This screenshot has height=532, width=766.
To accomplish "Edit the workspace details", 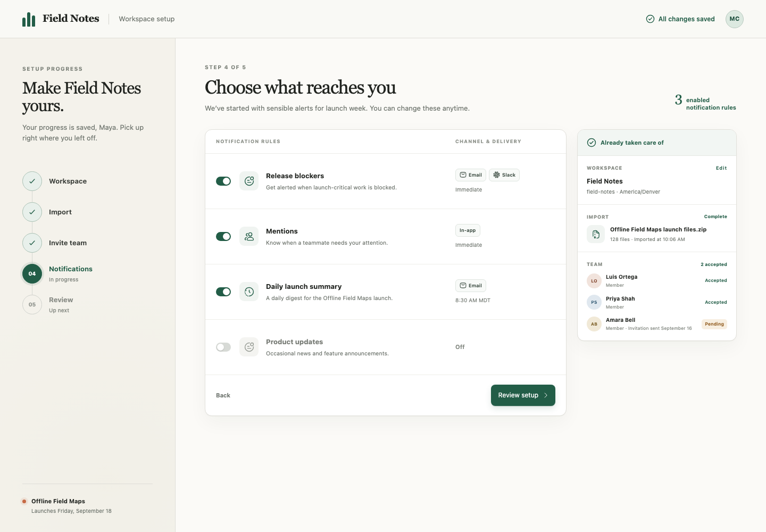I will click(721, 168).
